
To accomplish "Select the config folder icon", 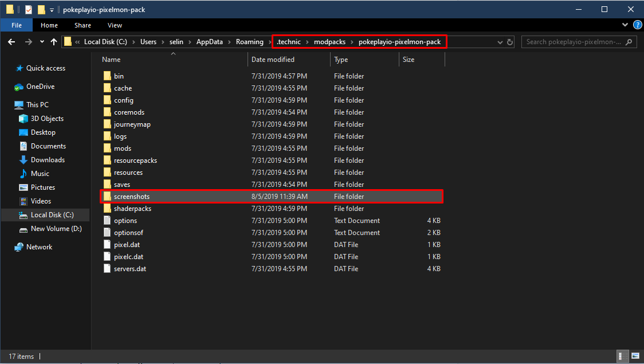I will coord(107,100).
